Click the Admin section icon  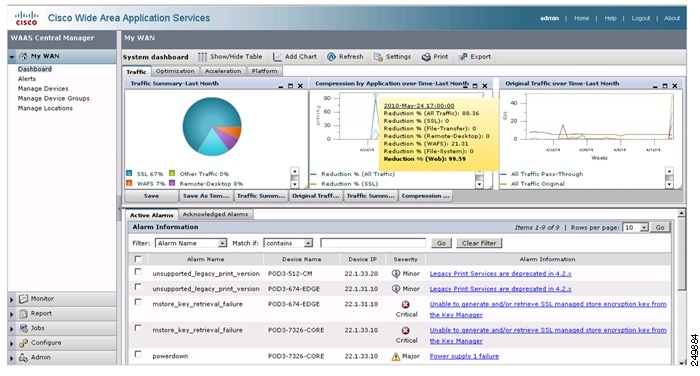[x=23, y=358]
